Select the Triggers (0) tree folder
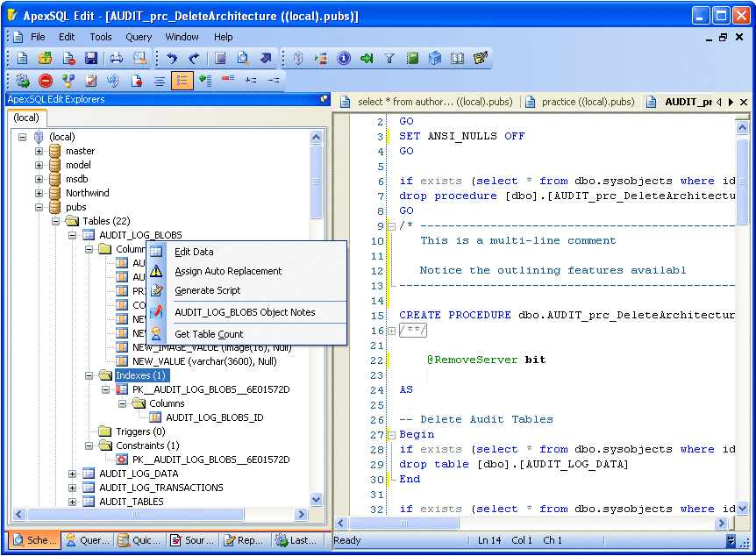The width and height of the screenshot is (756, 556). 140,431
